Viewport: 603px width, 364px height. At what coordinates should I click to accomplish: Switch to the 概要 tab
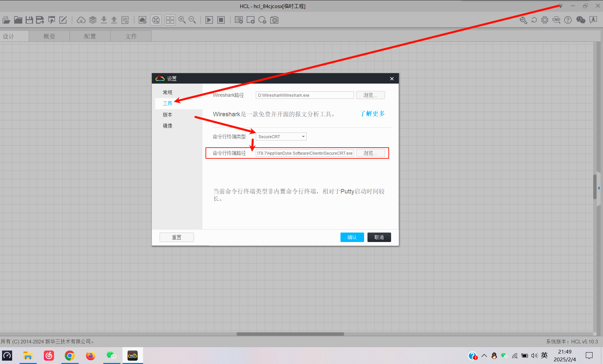[x=49, y=36]
